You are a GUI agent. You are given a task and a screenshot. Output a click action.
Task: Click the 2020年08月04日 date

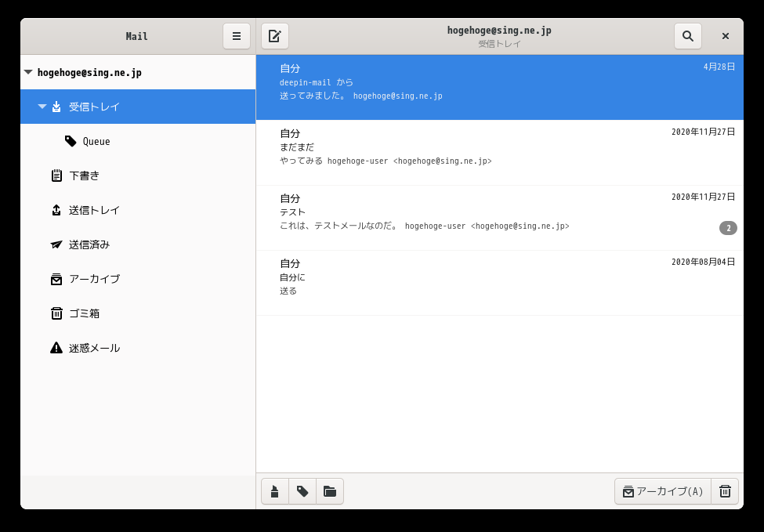703,262
